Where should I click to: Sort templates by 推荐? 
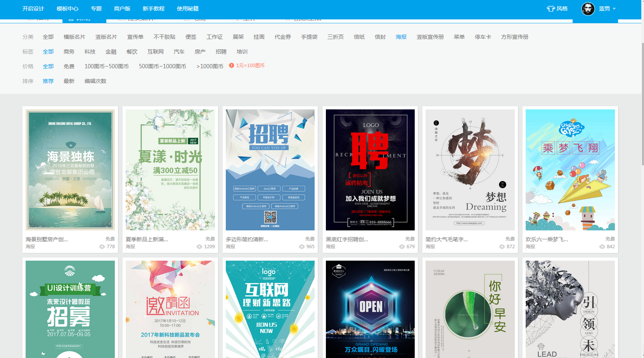tap(48, 81)
